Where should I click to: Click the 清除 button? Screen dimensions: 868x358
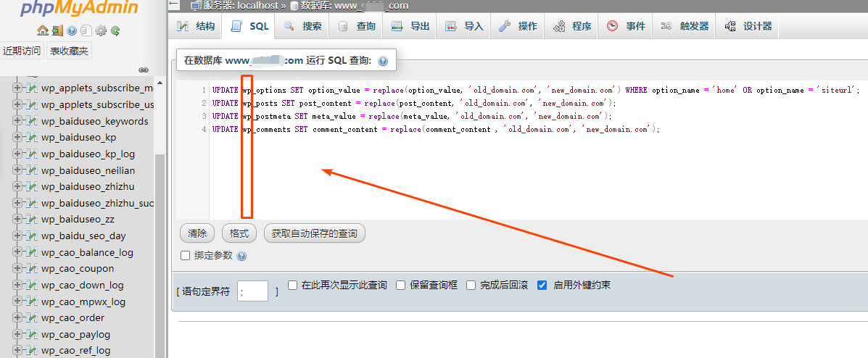pos(197,233)
